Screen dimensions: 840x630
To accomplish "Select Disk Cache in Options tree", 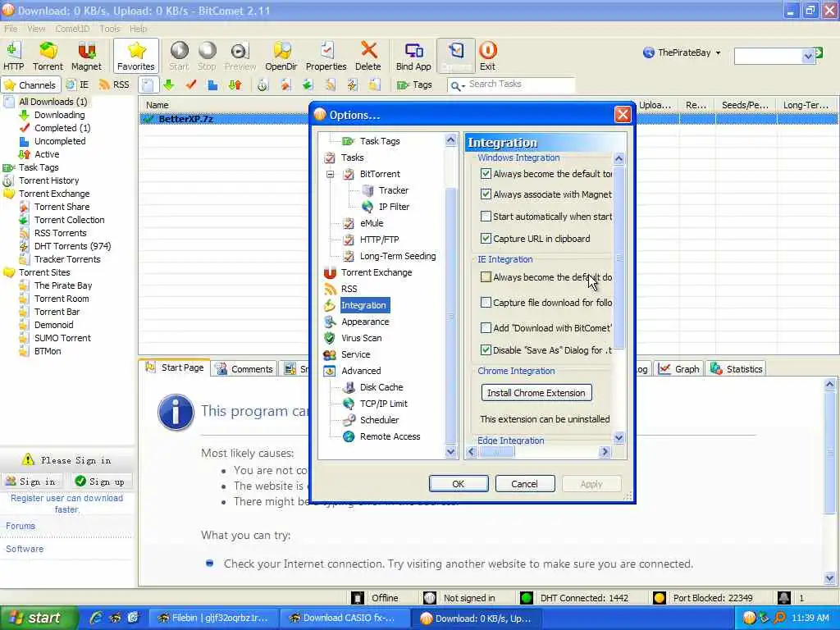I will coord(381,387).
